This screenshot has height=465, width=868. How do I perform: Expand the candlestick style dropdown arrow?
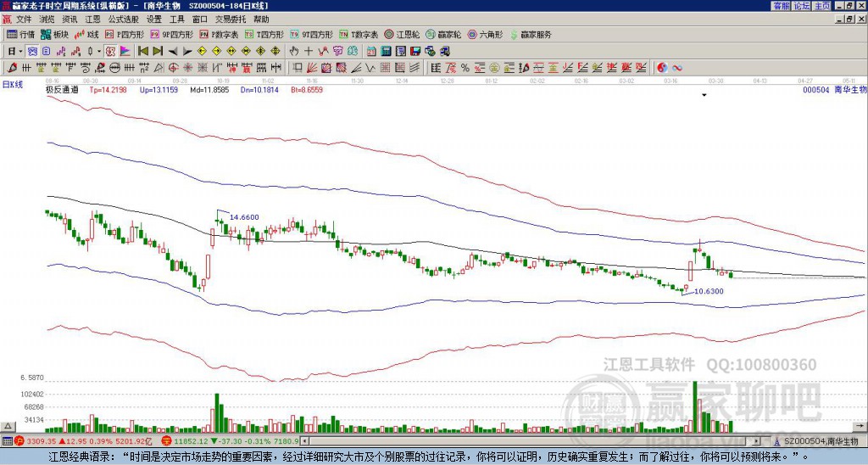(99, 51)
